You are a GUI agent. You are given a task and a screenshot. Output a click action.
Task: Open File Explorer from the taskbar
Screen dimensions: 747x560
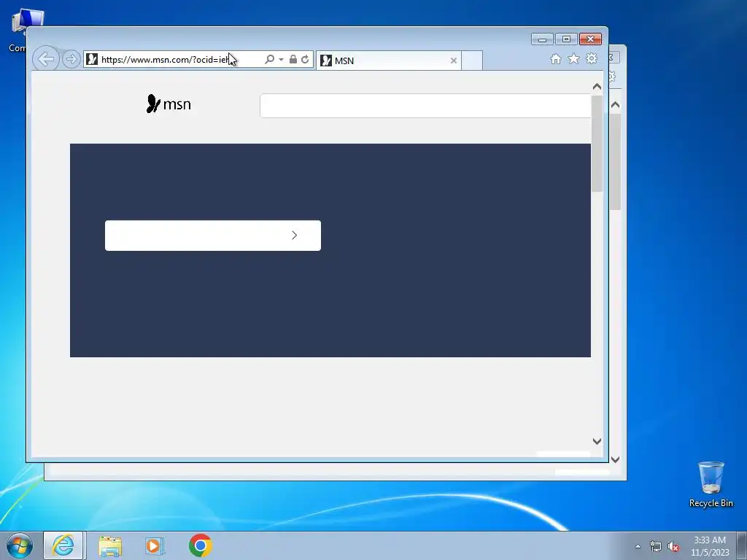click(110, 545)
